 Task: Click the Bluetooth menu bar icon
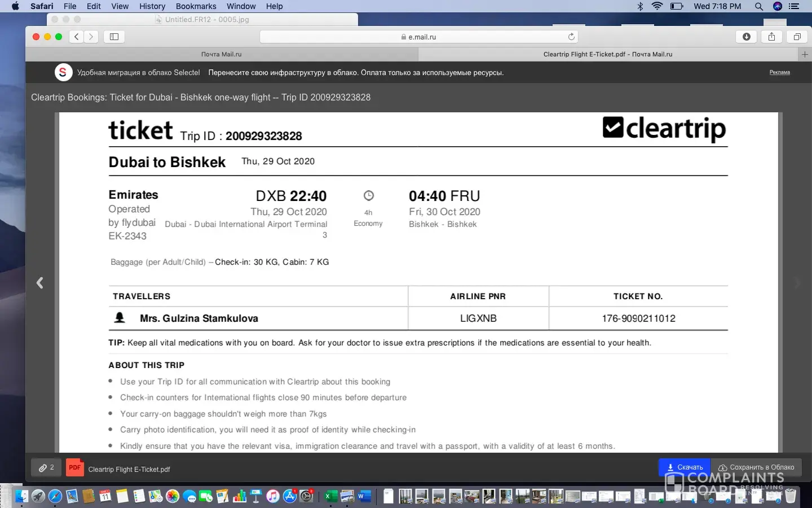pos(640,6)
